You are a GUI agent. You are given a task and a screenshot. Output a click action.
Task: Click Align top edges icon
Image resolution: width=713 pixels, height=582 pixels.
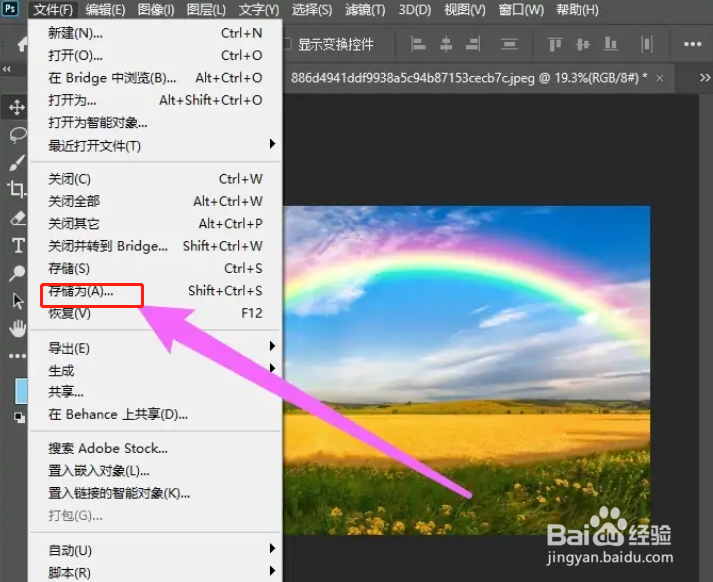555,44
